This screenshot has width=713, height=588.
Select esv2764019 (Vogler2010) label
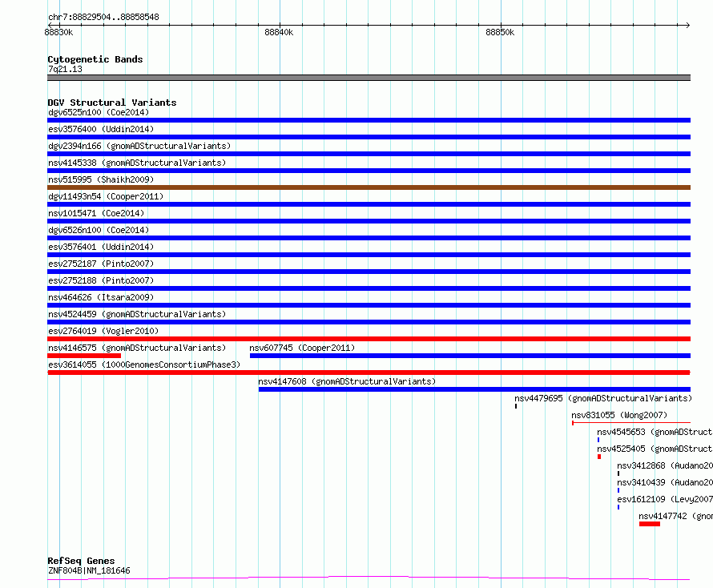point(103,331)
